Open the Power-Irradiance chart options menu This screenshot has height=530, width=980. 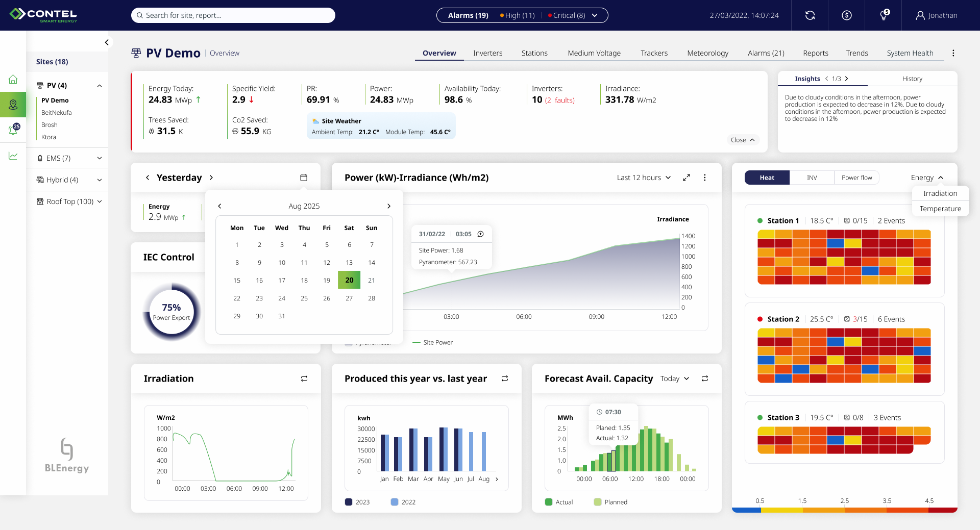pyautogui.click(x=705, y=178)
